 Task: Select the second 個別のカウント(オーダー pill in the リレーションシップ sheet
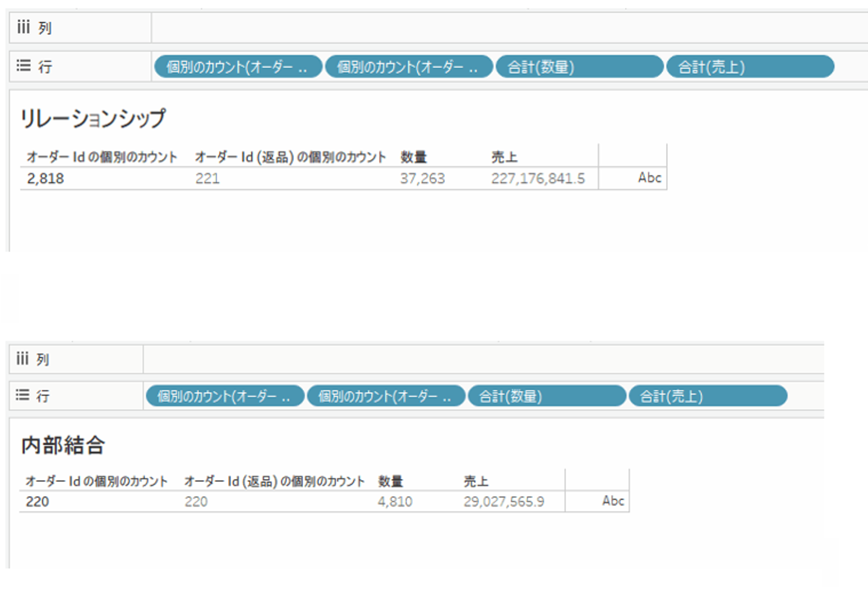coord(409,67)
